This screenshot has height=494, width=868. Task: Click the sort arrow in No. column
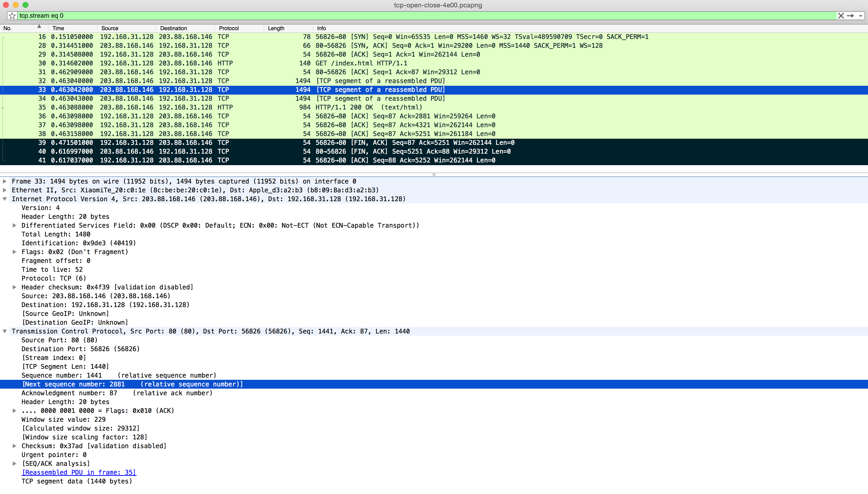tap(39, 26)
